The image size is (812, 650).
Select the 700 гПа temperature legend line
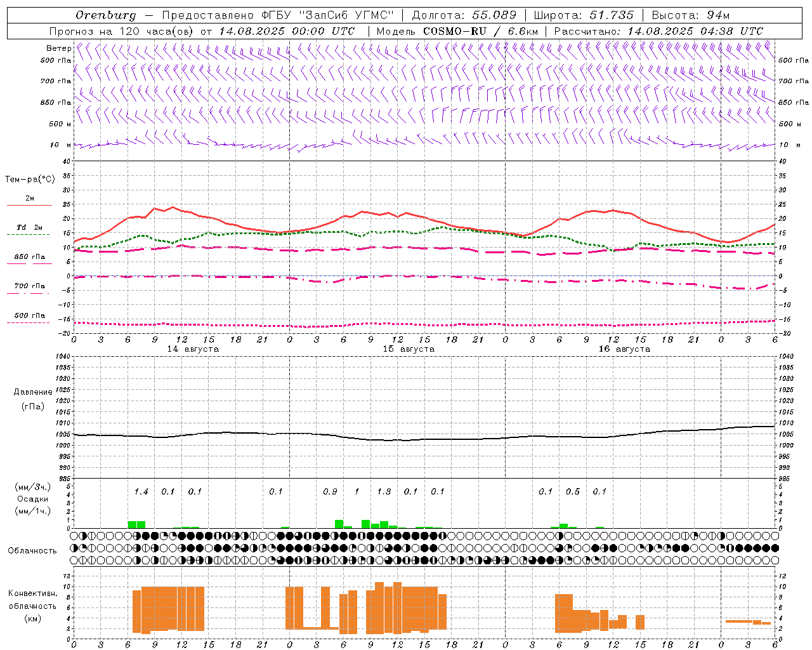pos(29,293)
